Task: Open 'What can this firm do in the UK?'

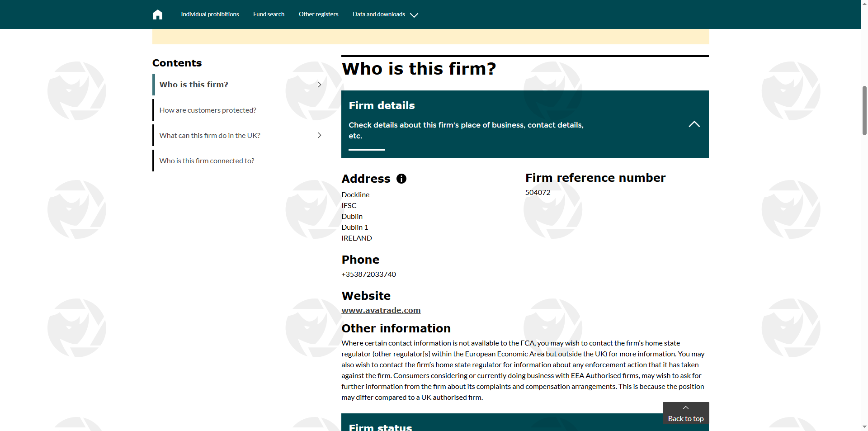Action: pos(210,135)
